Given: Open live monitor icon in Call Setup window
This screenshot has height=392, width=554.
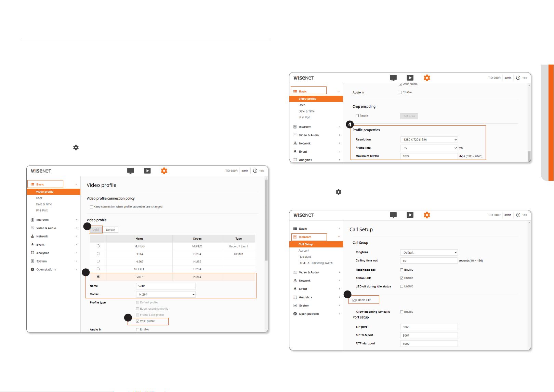Looking at the screenshot, I should tap(393, 215).
